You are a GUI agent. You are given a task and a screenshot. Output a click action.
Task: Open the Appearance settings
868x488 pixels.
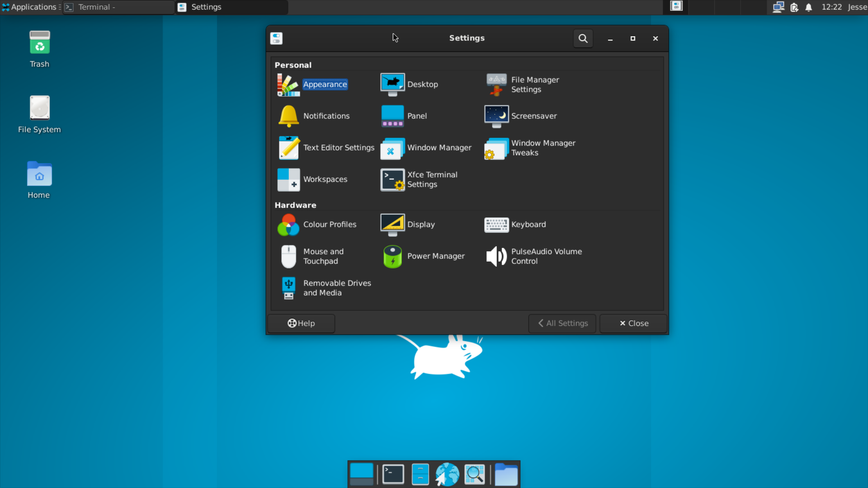(x=312, y=84)
